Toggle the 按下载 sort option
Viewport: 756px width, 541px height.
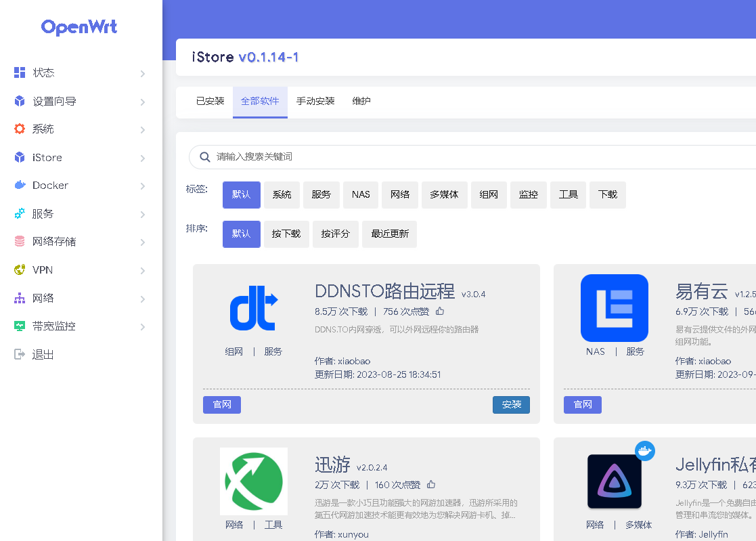[x=286, y=234]
